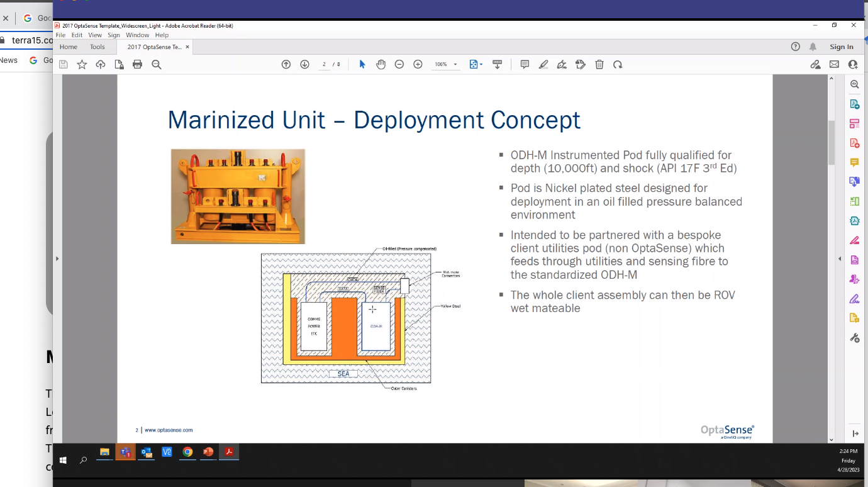868x487 pixels.
Task: Open the fit page options dropdown
Action: (x=476, y=64)
